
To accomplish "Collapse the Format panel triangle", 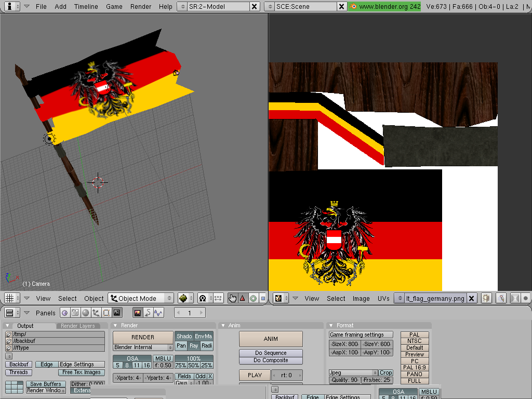I will pyautogui.click(x=331, y=325).
